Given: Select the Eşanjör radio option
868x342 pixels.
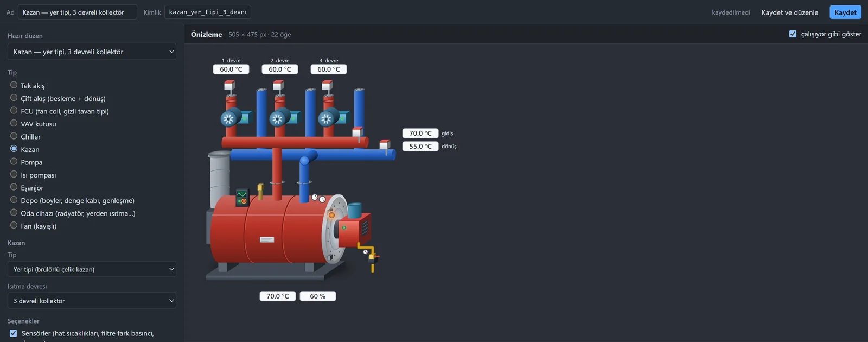Looking at the screenshot, I should click(14, 187).
